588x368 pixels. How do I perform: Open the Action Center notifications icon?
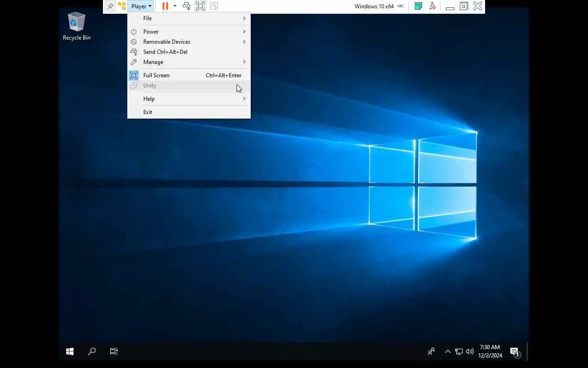point(515,351)
